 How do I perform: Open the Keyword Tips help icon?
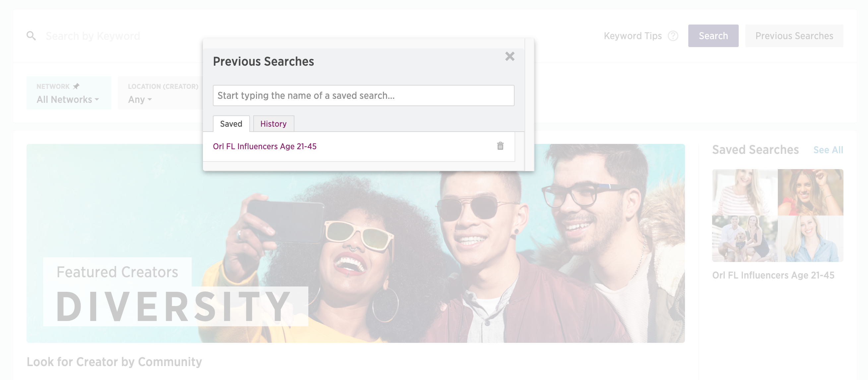(673, 36)
